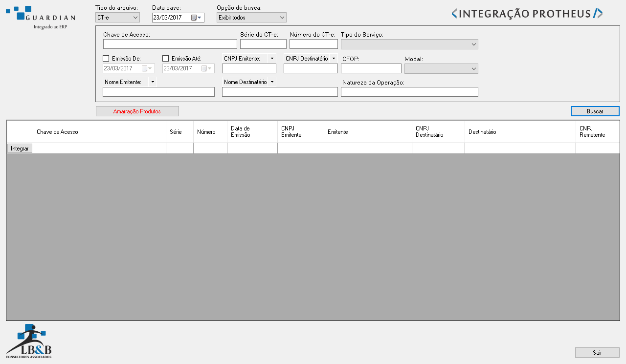The width and height of the screenshot is (626, 364).
Task: Click the Guardian logo
Action: (40, 17)
